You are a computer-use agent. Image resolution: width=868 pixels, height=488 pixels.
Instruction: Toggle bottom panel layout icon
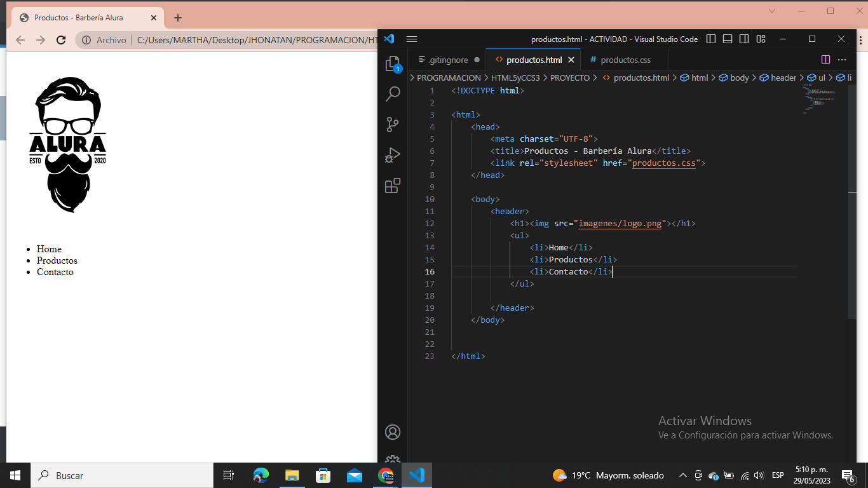tap(728, 39)
